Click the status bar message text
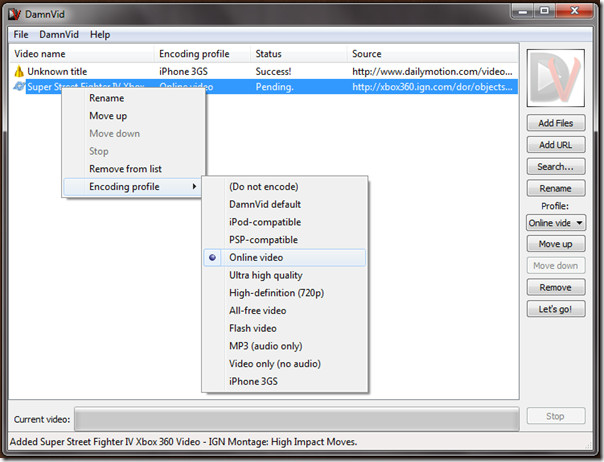604x462 pixels. click(x=183, y=442)
